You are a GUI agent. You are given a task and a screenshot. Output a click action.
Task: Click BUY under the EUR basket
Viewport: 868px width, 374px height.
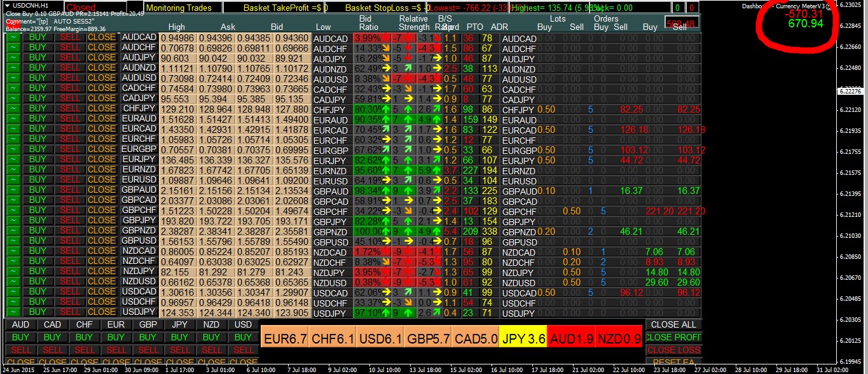pos(116,337)
